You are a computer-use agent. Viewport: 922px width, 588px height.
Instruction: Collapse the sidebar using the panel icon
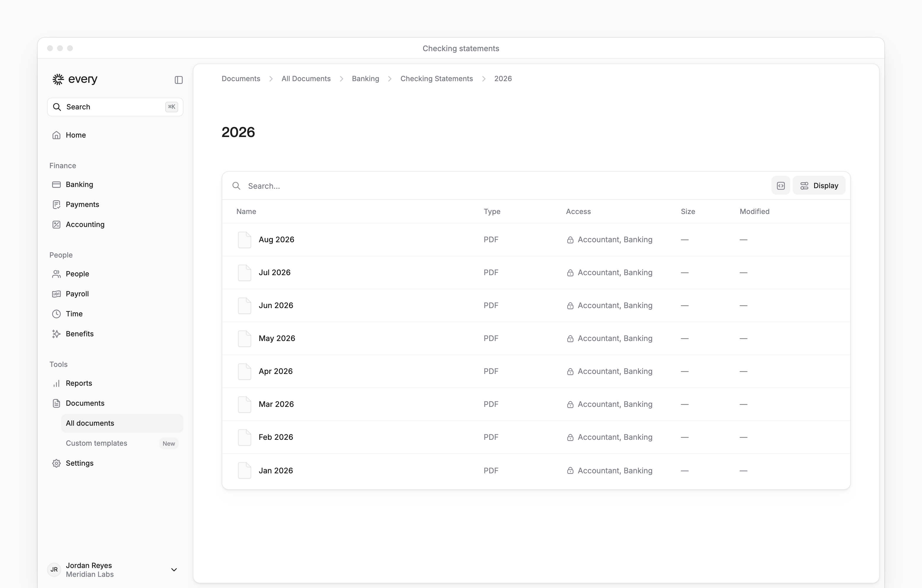[x=178, y=80]
